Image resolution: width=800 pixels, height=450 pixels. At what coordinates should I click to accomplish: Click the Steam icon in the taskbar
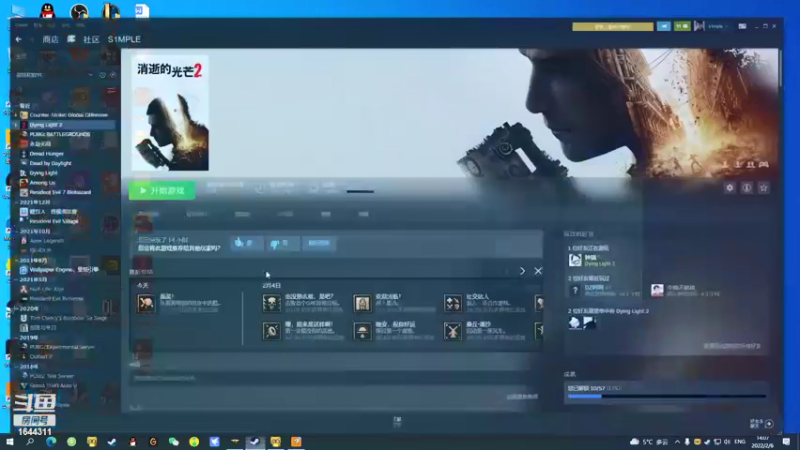(x=255, y=442)
